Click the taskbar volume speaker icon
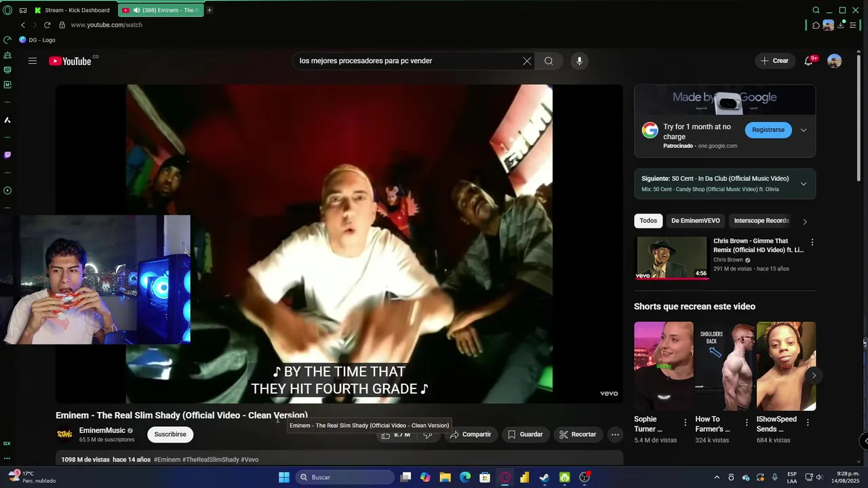 point(819,477)
